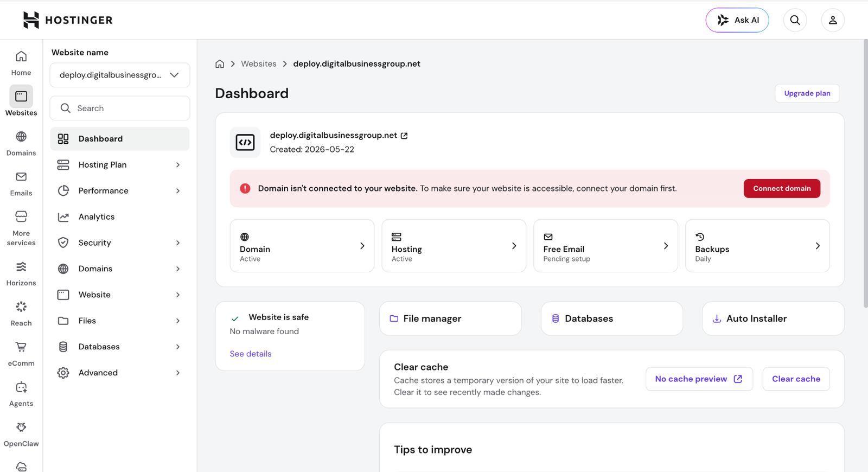Go to Home in left rail
The width and height of the screenshot is (868, 472).
(21, 63)
